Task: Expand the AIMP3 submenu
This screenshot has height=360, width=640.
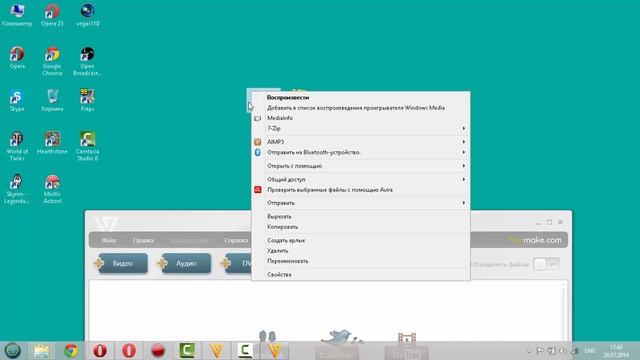Action: pyautogui.click(x=361, y=142)
